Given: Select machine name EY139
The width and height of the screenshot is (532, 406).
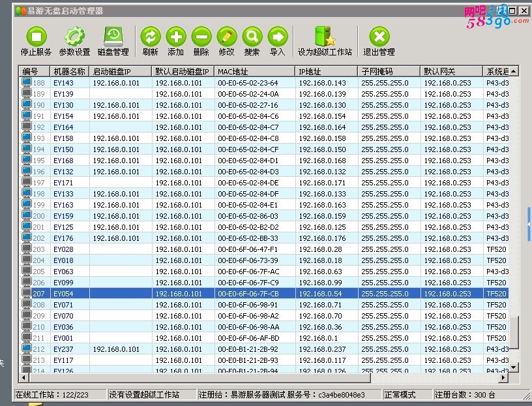Looking at the screenshot, I should (x=63, y=94).
